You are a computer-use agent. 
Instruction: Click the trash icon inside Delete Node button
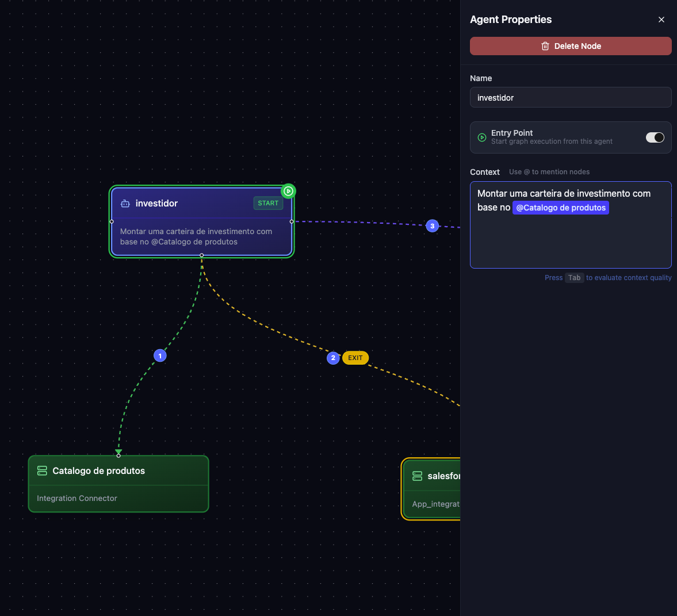coord(545,46)
